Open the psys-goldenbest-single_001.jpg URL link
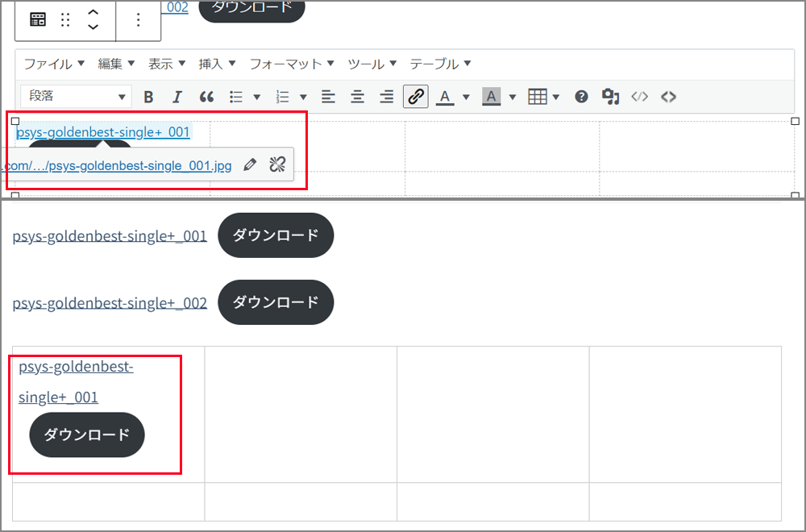Screen dimensions: 806x532 pyautogui.click(x=117, y=166)
